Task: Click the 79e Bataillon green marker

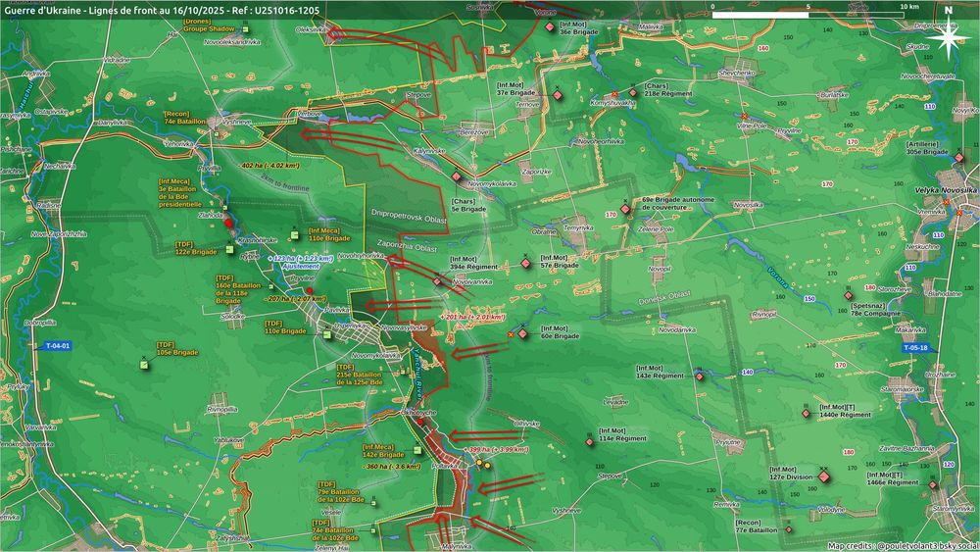Action: pos(373,503)
